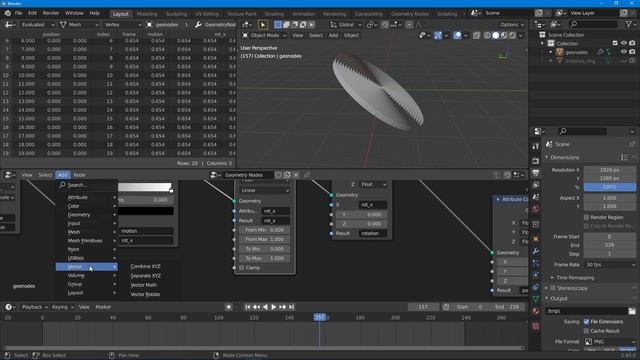
Task: Open Global transform orientation dropdown
Action: pos(345,25)
